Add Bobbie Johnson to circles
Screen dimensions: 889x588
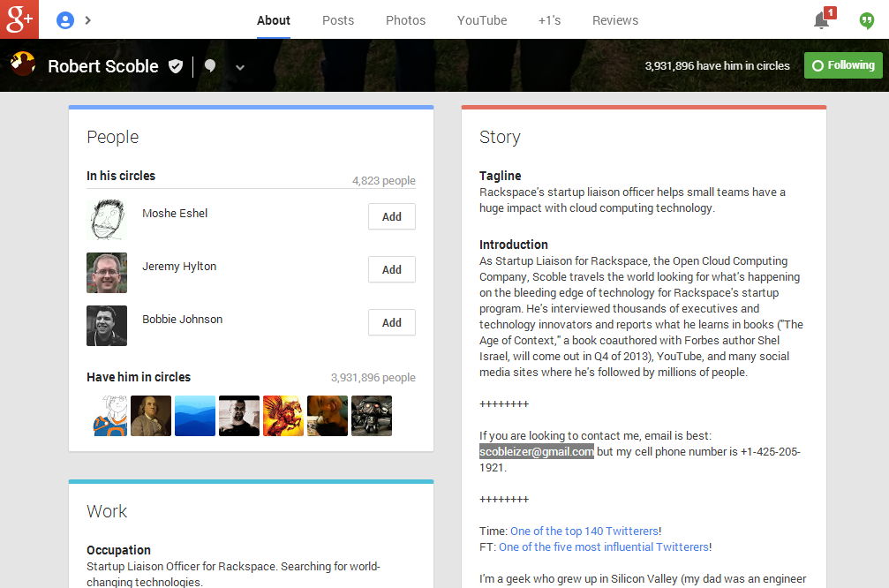point(391,323)
